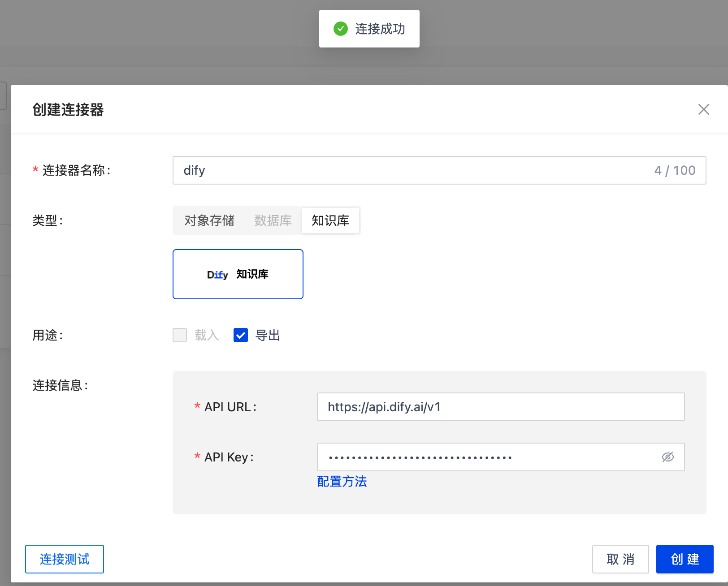Toggle the 载入 checkbox
728x586 pixels.
(180, 335)
